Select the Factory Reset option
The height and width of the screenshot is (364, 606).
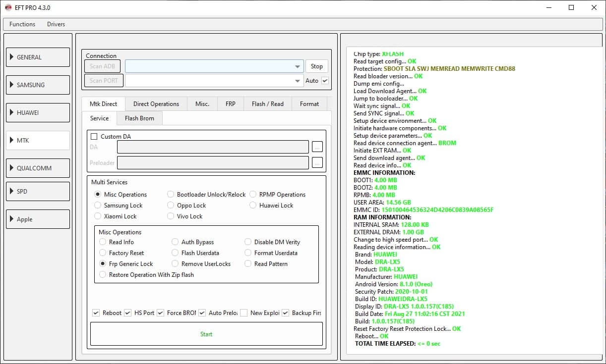[x=103, y=253]
